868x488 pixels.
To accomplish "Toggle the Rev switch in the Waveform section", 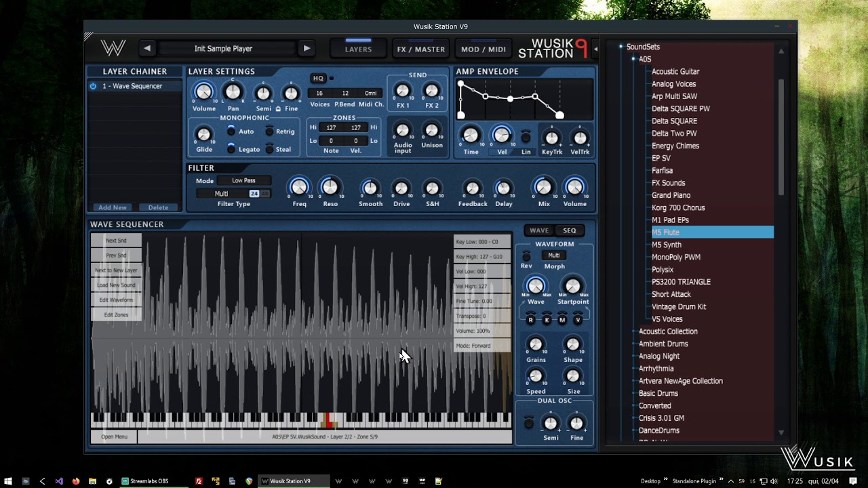I will [526, 257].
